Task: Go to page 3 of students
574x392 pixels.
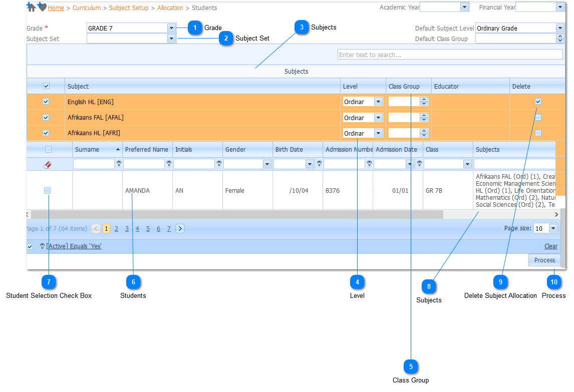Action: [x=127, y=229]
